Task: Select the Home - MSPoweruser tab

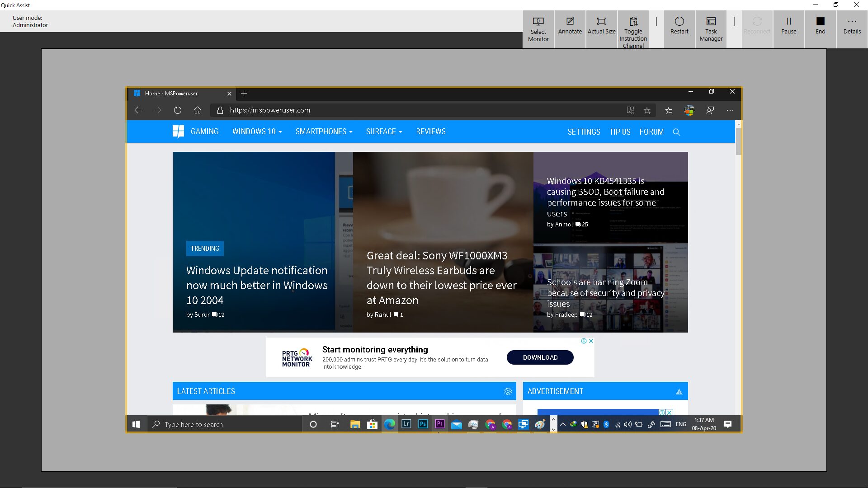Action: [x=183, y=94]
